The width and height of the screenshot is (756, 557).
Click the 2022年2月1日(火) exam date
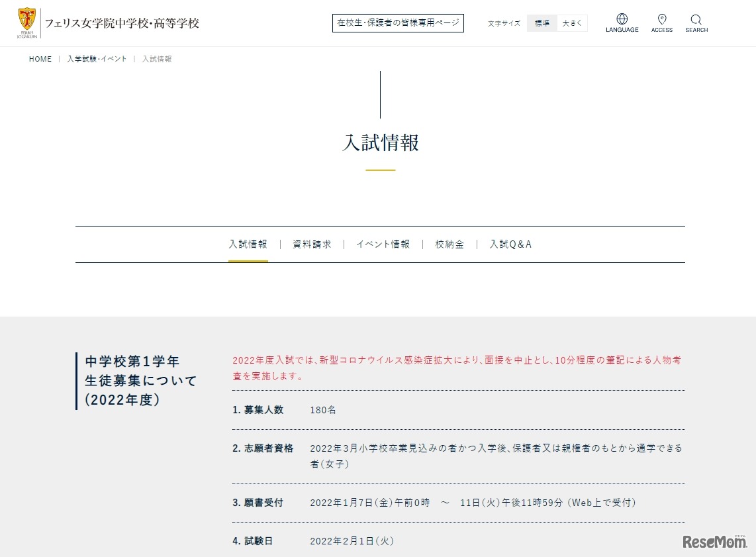(352, 541)
